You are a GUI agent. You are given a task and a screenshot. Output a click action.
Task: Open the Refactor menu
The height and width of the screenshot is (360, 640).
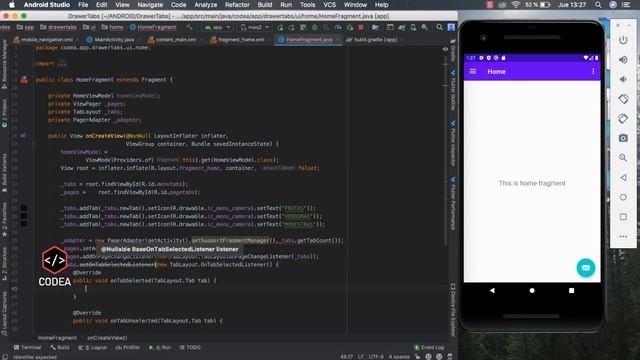237,5
